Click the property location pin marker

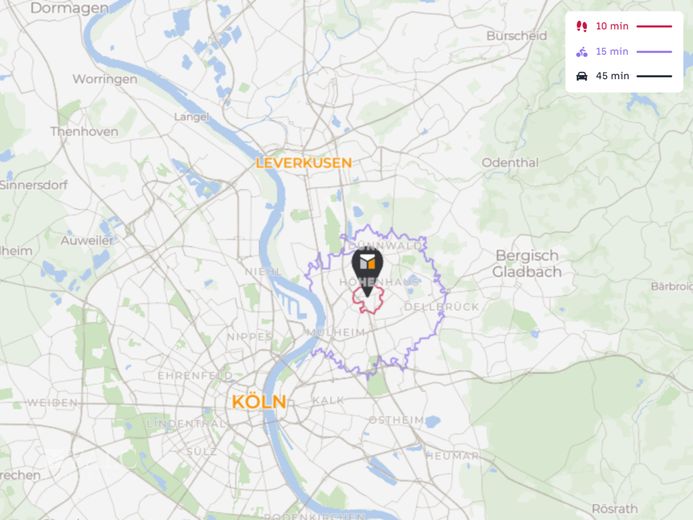tap(367, 272)
